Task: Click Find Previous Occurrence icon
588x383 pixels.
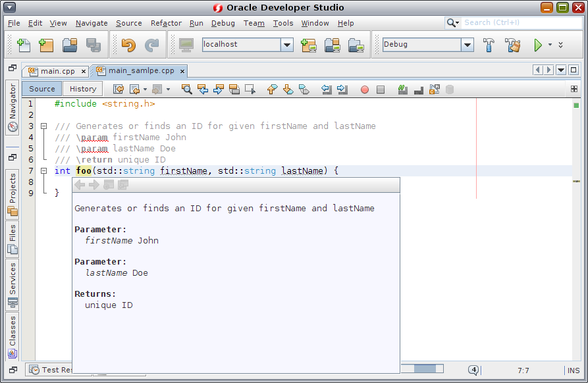Action: [x=203, y=89]
